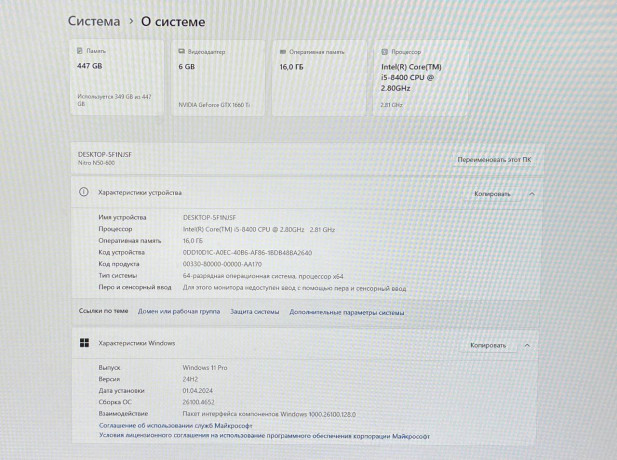Select the Windows 11 Pro edition text
Screen dimensions: 617x460
pos(205,368)
